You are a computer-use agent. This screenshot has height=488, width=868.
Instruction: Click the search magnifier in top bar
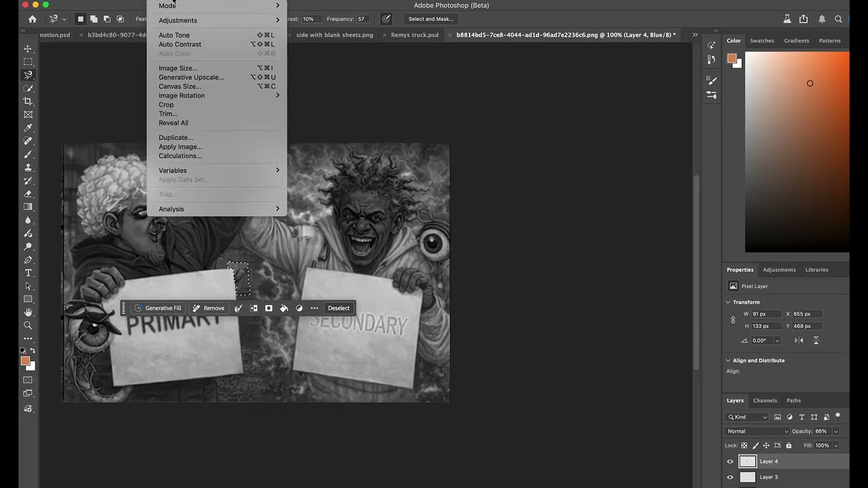[x=839, y=19]
